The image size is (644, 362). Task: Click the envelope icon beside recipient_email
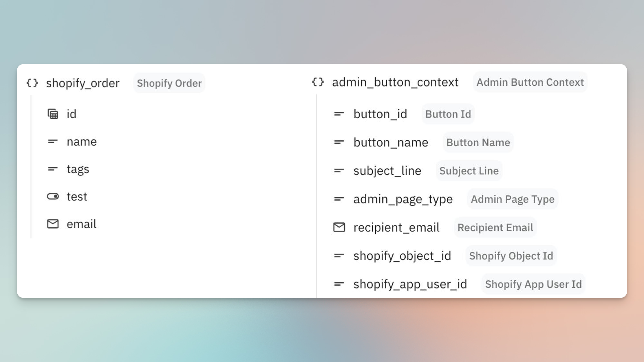click(339, 227)
